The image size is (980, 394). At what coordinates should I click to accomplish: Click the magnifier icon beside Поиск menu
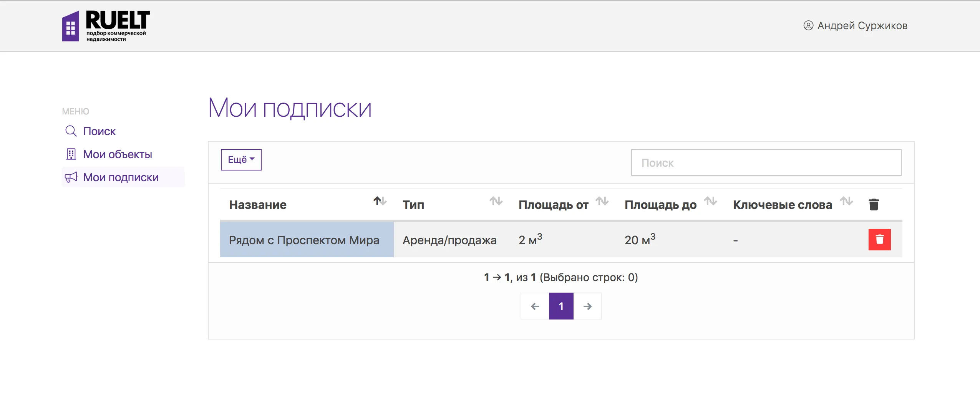[71, 131]
